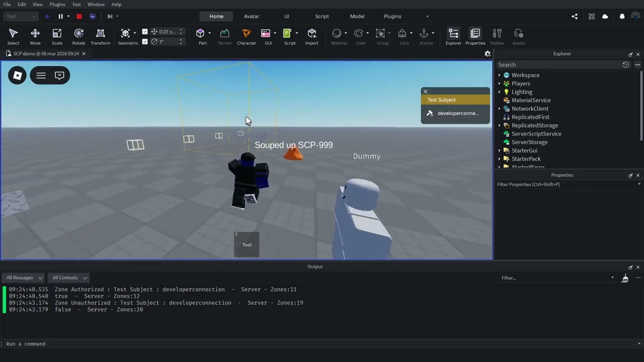644x362 pixels.
Task: Select ServerStorage in Explorer
Action: tap(529, 142)
